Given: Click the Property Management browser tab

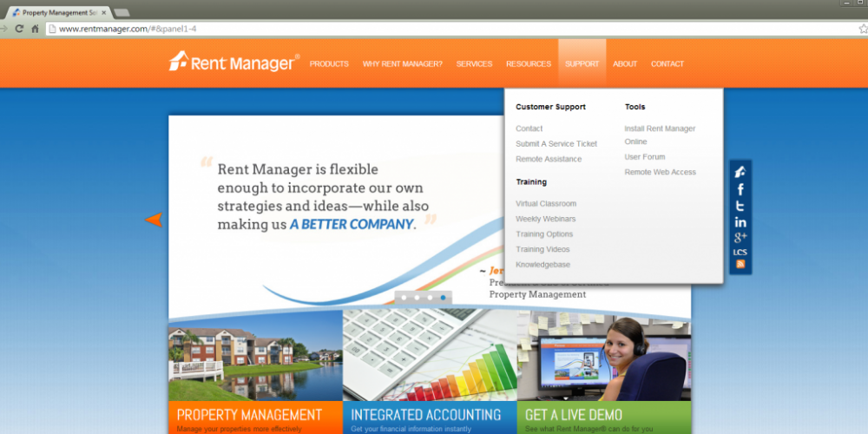Looking at the screenshot, I should pyautogui.click(x=59, y=12).
